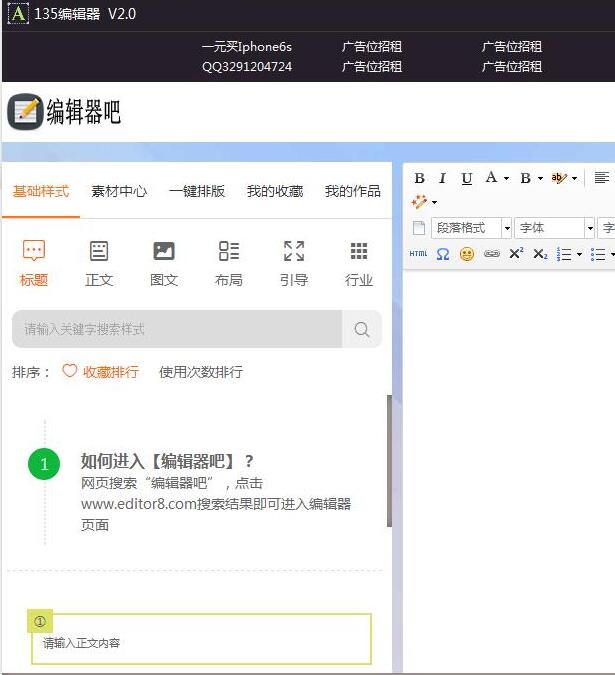Switch to HTML source view
Image resolution: width=615 pixels, height=675 pixels.
pyautogui.click(x=418, y=254)
